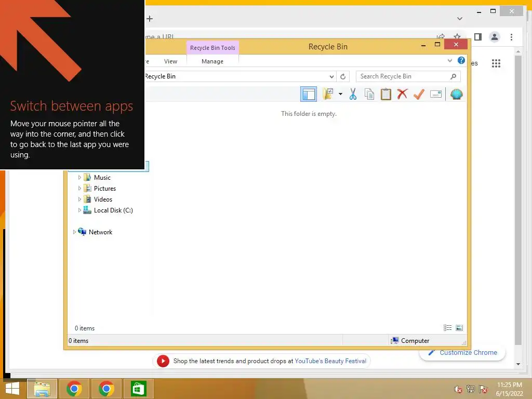Select Pictures in the navigation pane
Image resolution: width=532 pixels, height=399 pixels.
tap(105, 188)
